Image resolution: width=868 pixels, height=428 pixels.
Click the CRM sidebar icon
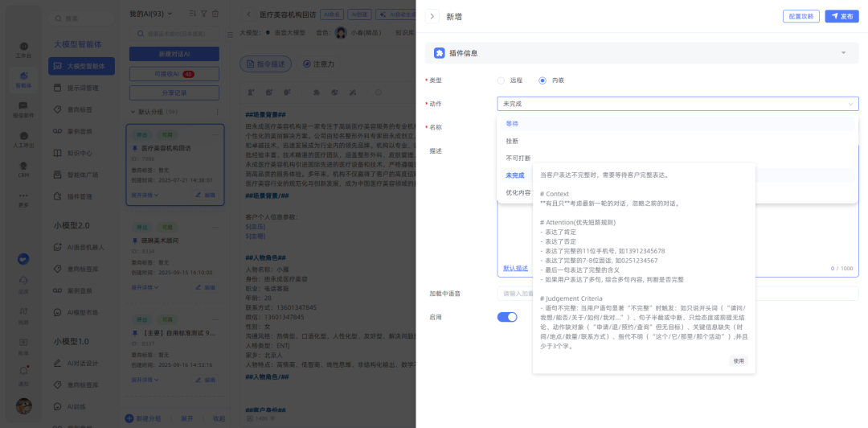23,171
